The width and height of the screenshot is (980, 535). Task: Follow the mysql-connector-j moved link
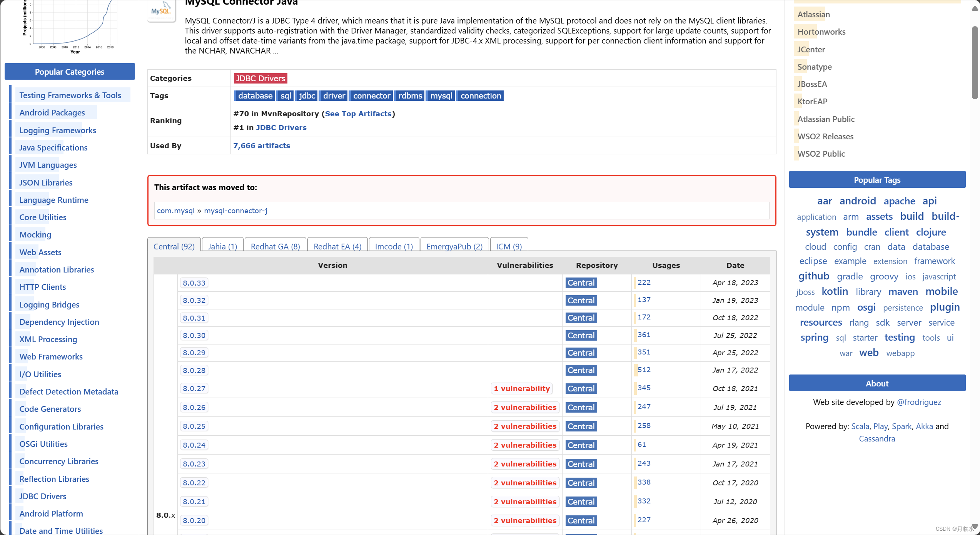(235, 211)
